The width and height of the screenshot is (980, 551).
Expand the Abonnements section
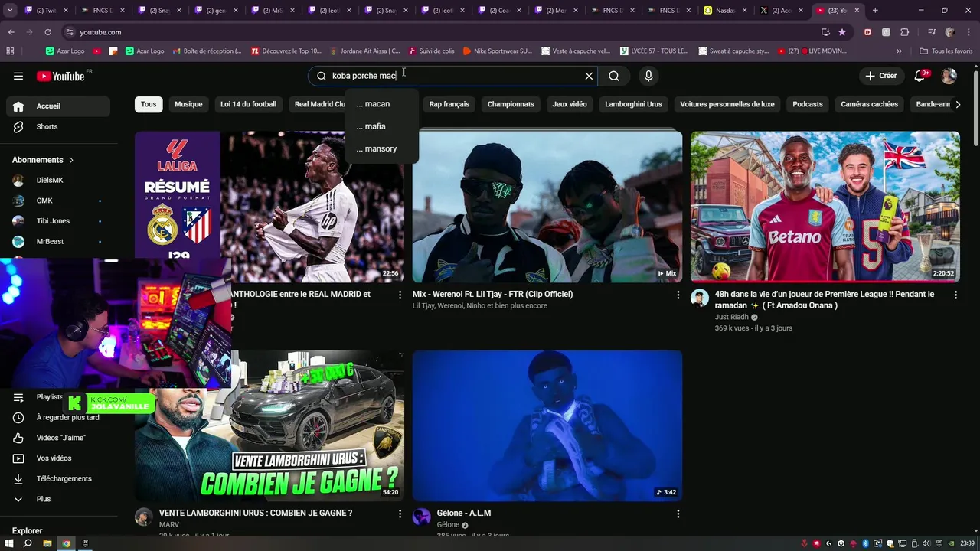click(x=44, y=160)
